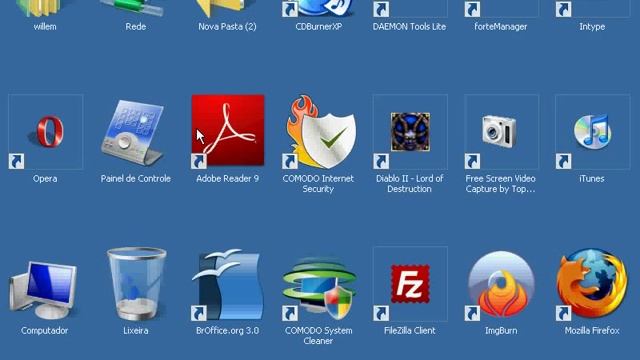Select the Computador desktop icon
This screenshot has width=640, height=360.
[44, 289]
